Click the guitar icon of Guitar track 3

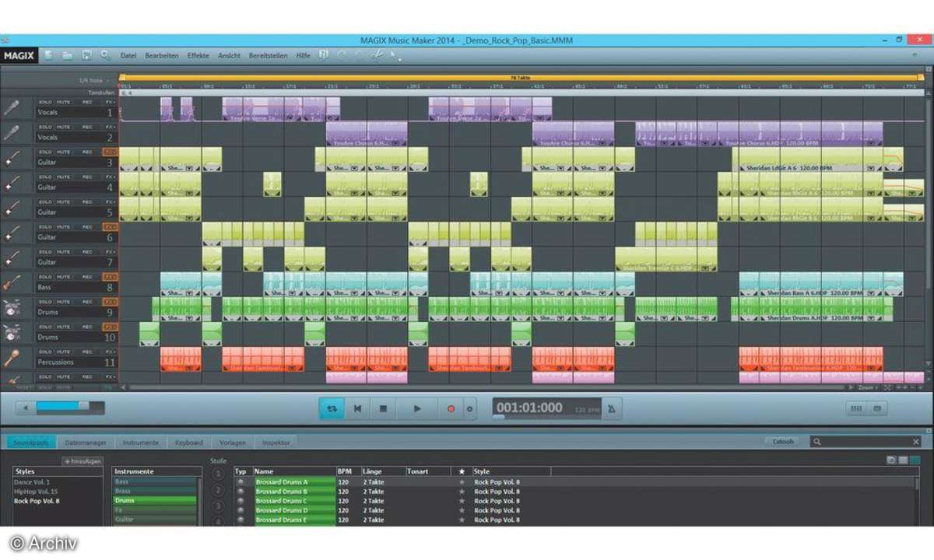[12, 158]
